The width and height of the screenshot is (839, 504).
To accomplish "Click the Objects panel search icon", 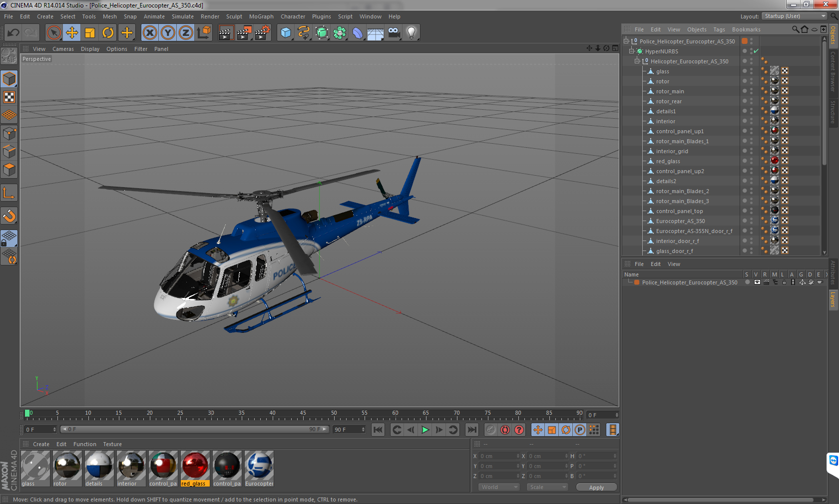I will (796, 29).
